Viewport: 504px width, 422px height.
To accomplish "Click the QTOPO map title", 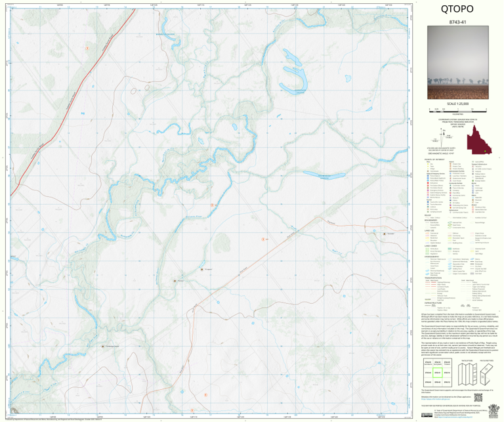I will [x=457, y=9].
